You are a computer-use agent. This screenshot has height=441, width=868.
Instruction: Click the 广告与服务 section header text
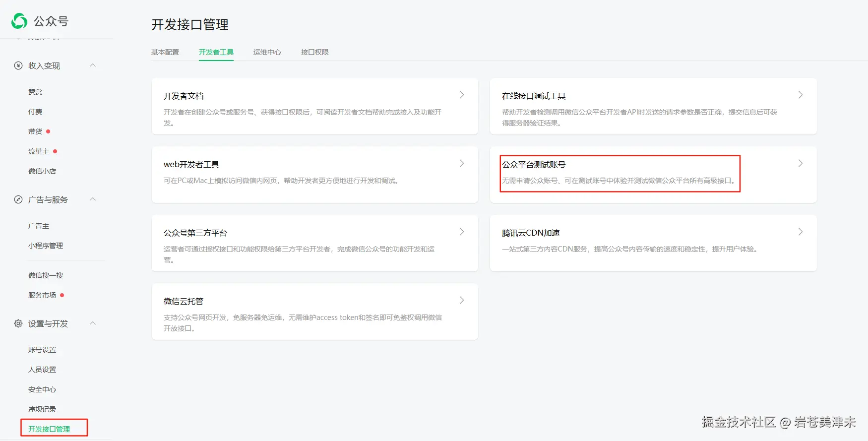48,199
